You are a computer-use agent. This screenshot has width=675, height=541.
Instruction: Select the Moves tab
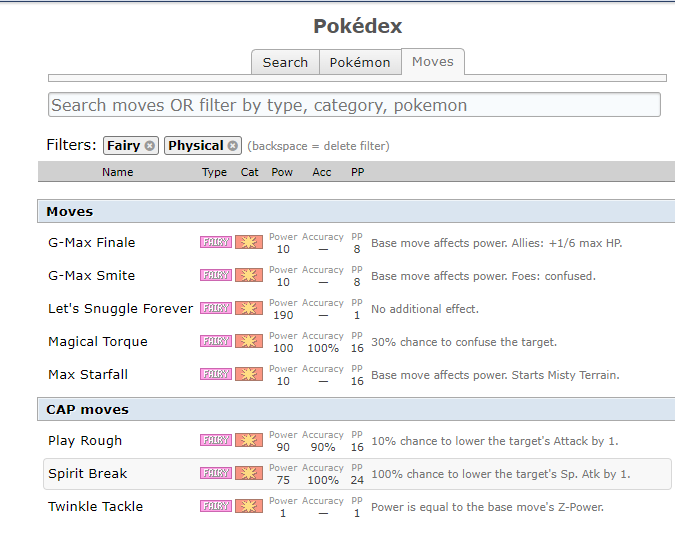(x=433, y=62)
